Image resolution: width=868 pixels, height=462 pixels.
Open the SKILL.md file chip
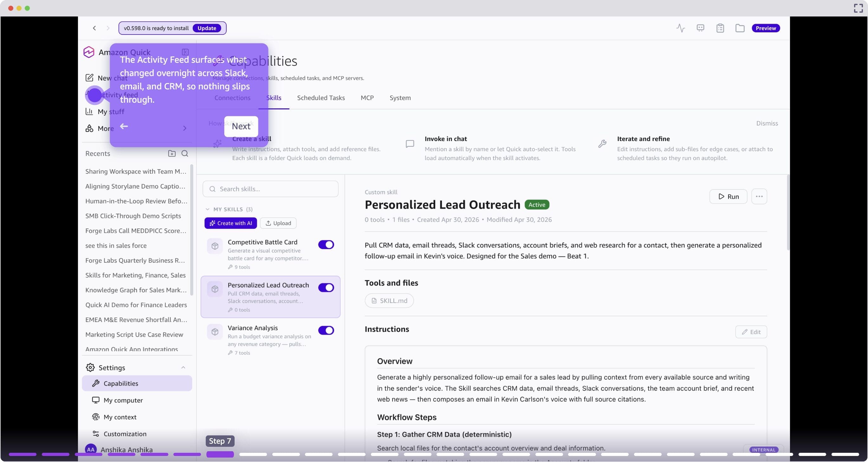coord(389,300)
